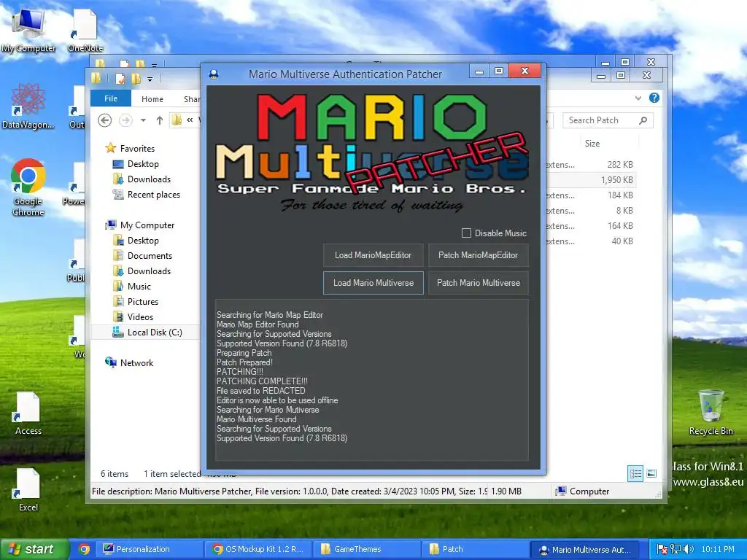Screen dimensions: 747x560
Task: Open DataWagon desktop shortcut
Action: 28,106
